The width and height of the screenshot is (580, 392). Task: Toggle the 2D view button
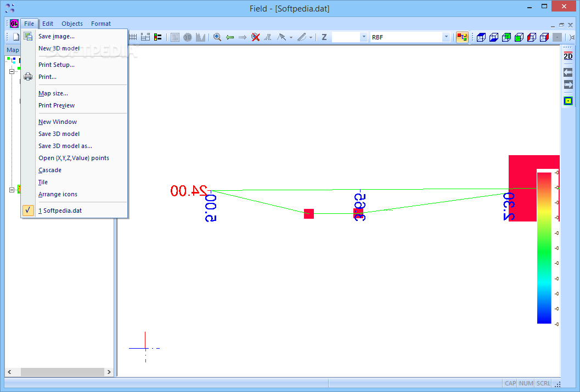(x=568, y=56)
